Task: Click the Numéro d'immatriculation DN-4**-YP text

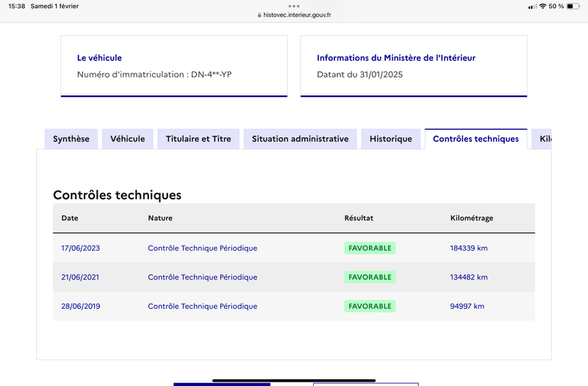Action: pos(154,74)
